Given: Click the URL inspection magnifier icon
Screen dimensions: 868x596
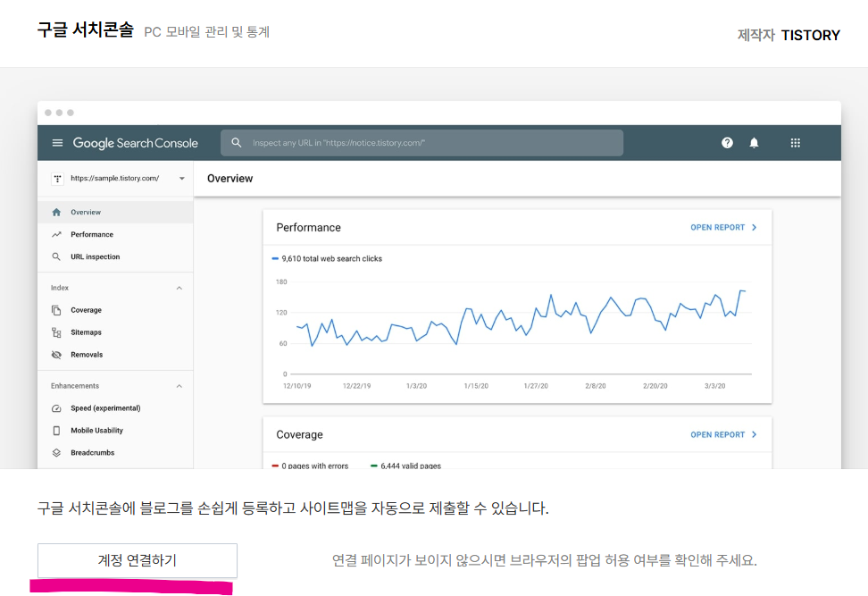Looking at the screenshot, I should [x=56, y=256].
